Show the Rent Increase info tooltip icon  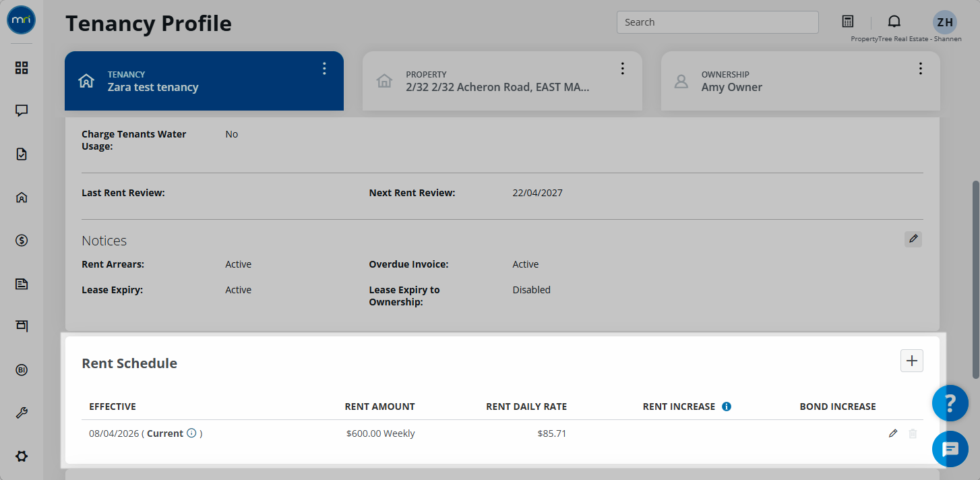click(x=727, y=407)
